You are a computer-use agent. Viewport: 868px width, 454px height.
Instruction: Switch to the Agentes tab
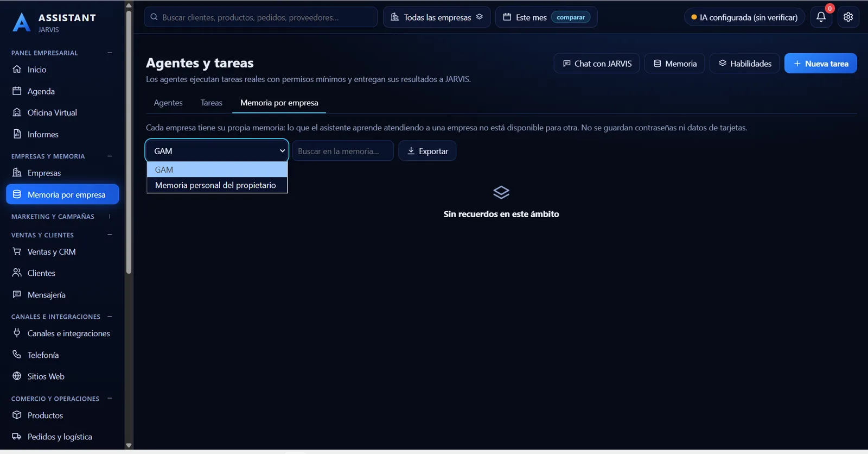point(168,103)
